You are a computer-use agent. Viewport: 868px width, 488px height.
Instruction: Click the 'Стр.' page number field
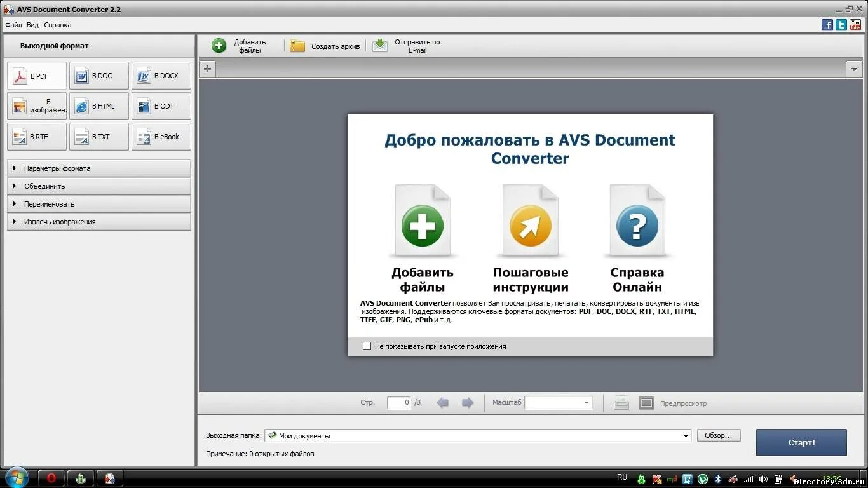tap(398, 403)
